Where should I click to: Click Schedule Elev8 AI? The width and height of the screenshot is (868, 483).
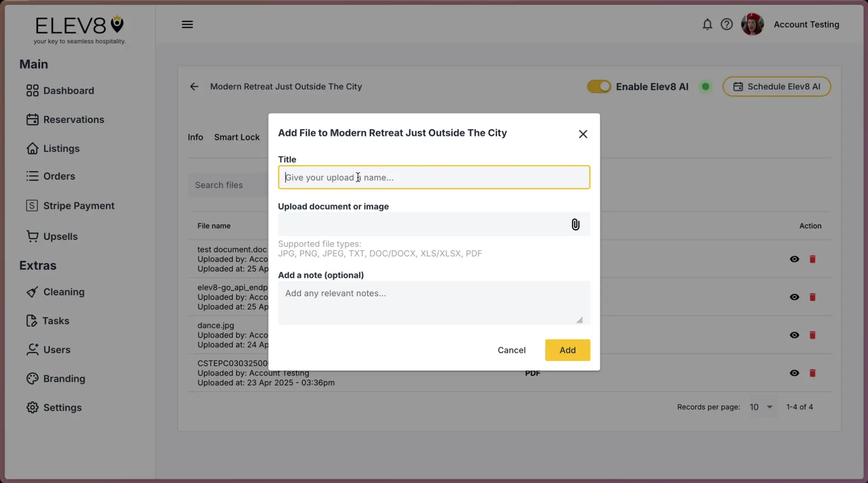pyautogui.click(x=777, y=86)
